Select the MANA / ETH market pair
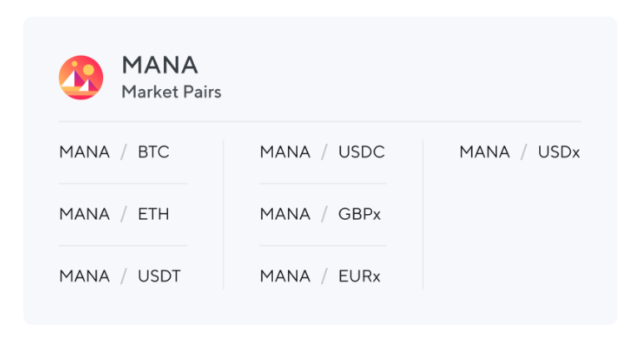The image size is (644, 354). (x=114, y=214)
